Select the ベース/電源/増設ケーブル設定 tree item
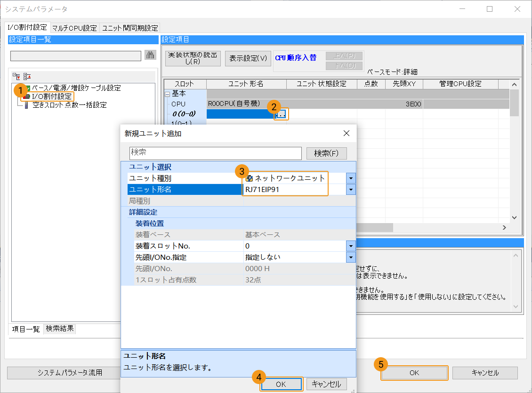Viewport: 532px width, 393px height. [76, 88]
